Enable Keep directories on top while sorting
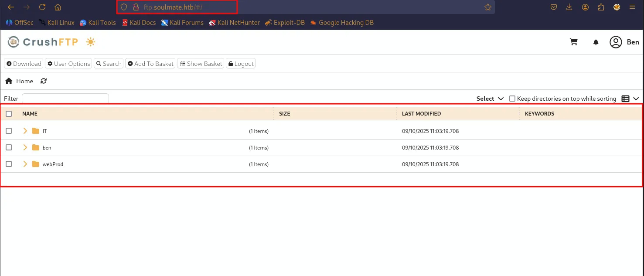This screenshot has height=276, width=644. (x=512, y=99)
